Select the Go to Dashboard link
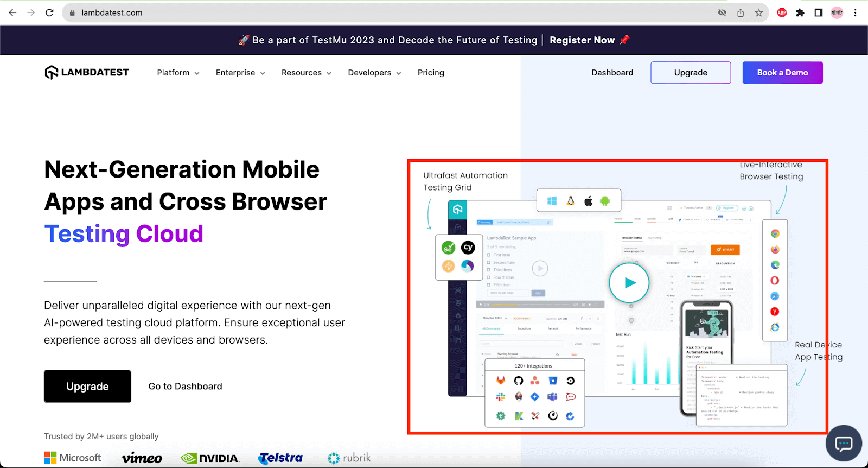Viewport: 868px width, 468px height. point(186,387)
